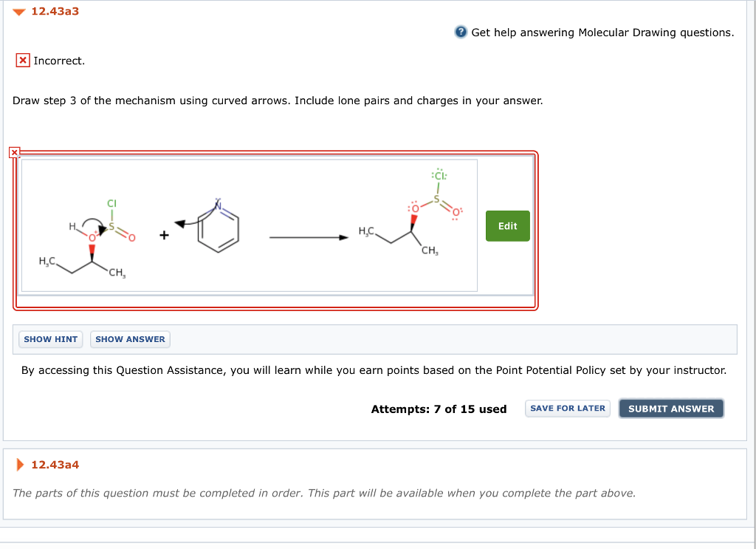756x549 pixels.
Task: Click the reaction arrow in the mechanism drawing
Action: tap(309, 236)
